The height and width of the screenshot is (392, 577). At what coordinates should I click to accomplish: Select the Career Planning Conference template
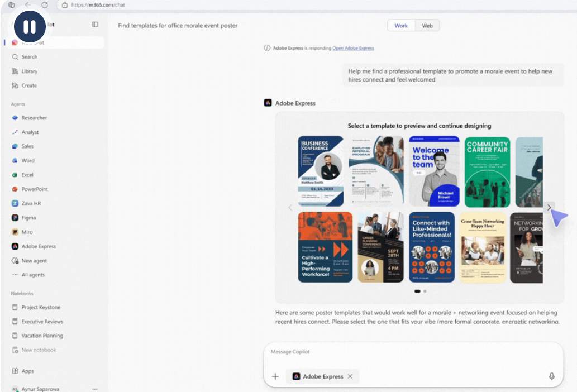(380, 247)
